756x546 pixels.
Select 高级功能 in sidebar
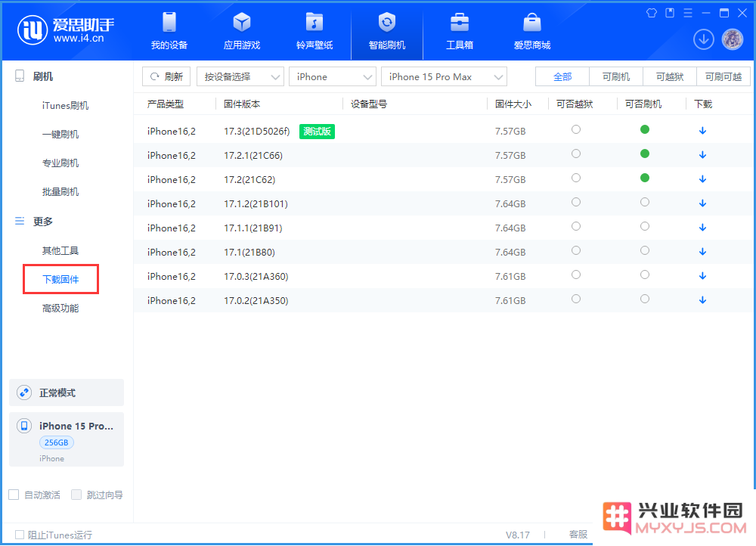pyautogui.click(x=60, y=309)
